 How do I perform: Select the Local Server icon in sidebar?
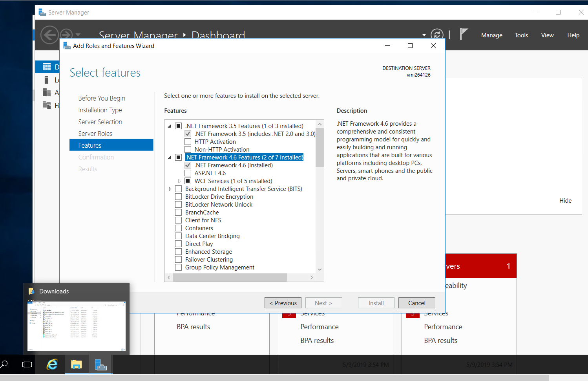coord(46,80)
